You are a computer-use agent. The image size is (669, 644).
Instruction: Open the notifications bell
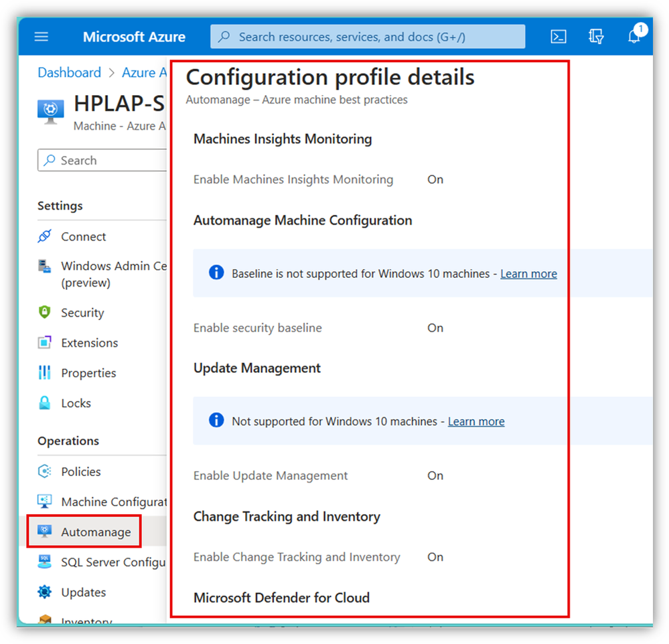pyautogui.click(x=634, y=36)
